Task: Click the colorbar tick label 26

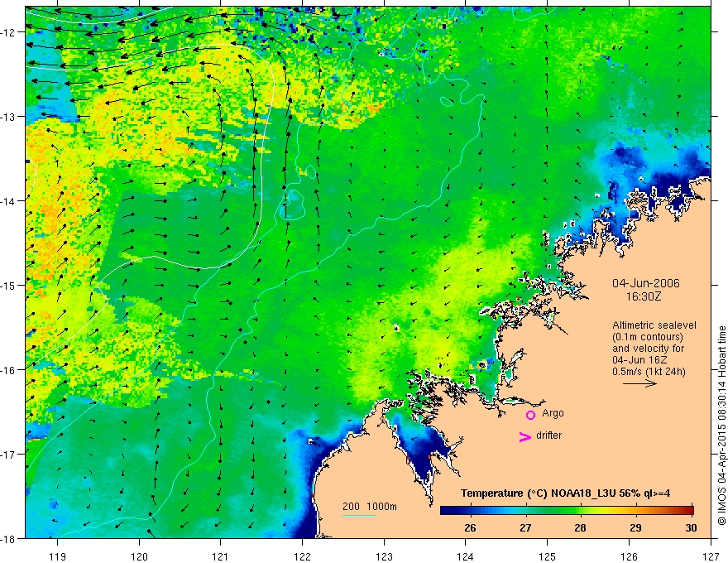Action: coord(470,527)
